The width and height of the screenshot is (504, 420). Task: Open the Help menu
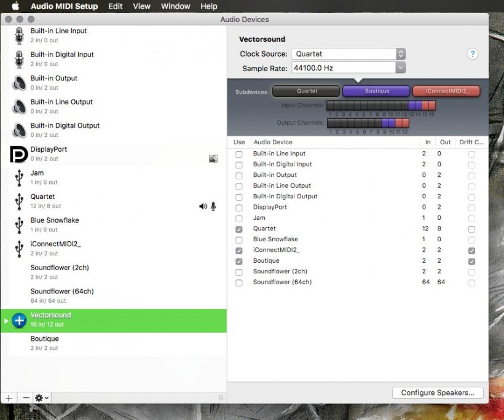pyautogui.click(x=209, y=6)
